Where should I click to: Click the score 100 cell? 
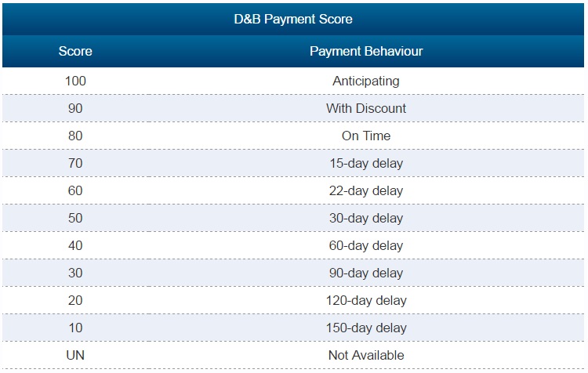[75, 81]
